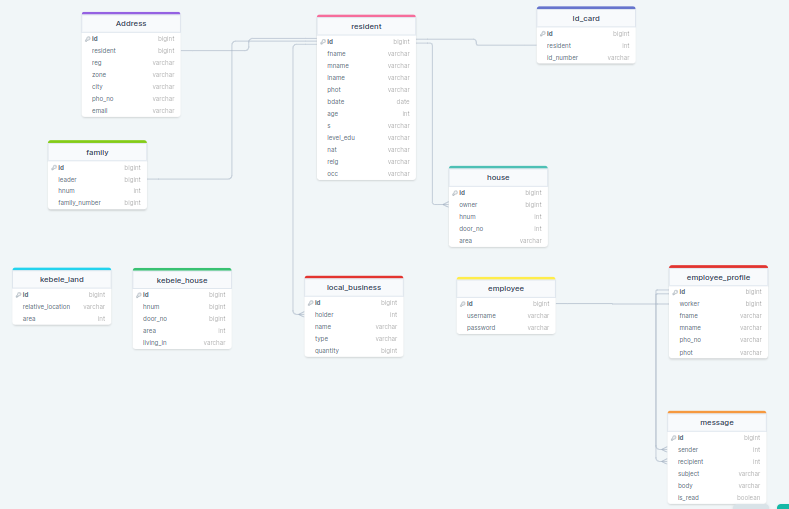Click the holder field in local_business
Image resolution: width=789 pixels, height=509 pixels.
click(x=354, y=315)
